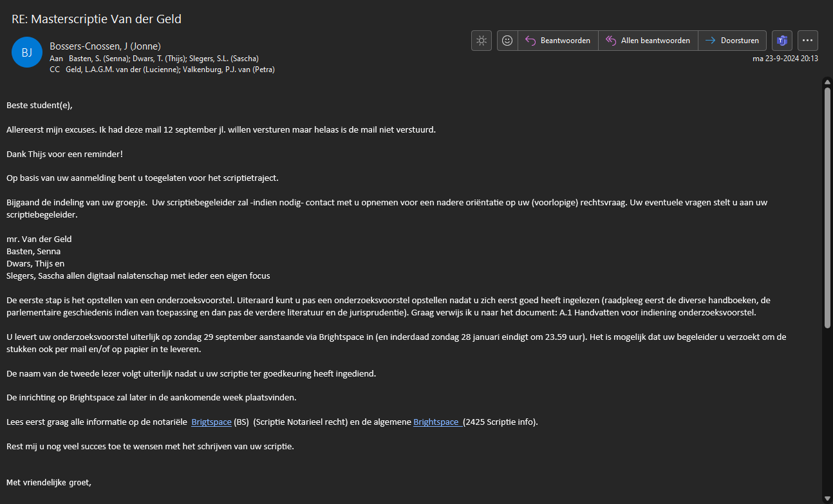
Task: Click Allen beantwoorden to reply all
Action: [648, 41]
